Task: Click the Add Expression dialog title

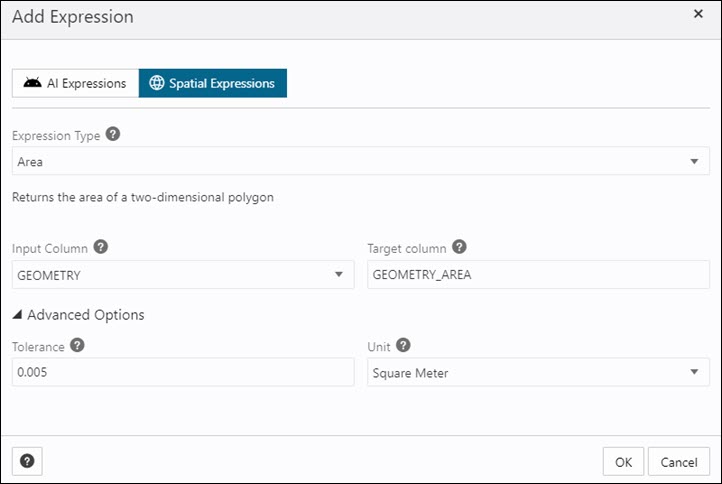Action: [x=73, y=17]
